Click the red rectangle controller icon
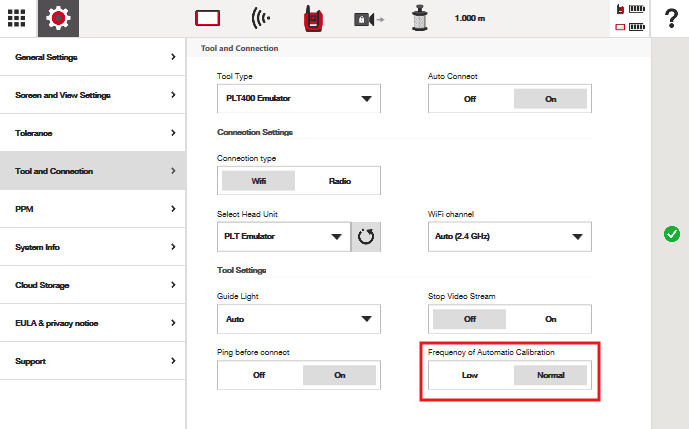This screenshot has width=689, height=429. [207, 18]
